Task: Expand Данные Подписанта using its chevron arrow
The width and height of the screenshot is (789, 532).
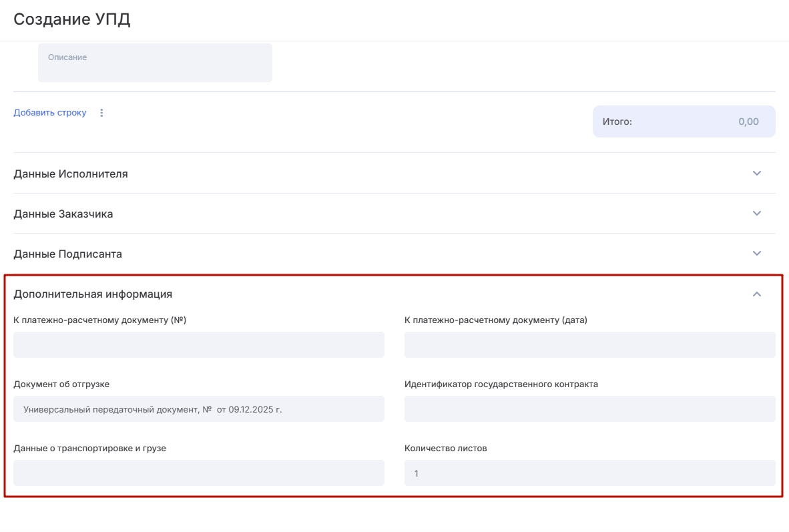Action: 756,254
